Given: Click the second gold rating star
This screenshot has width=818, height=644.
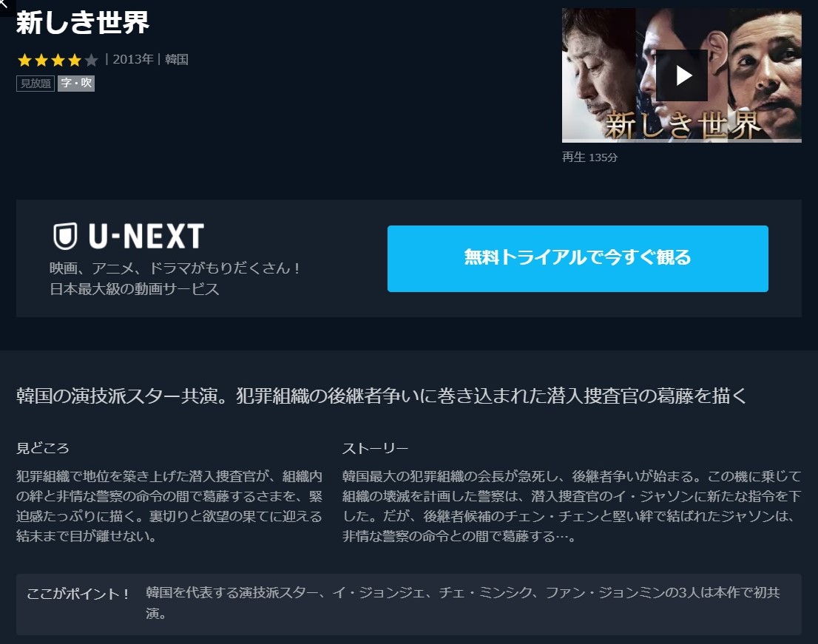Looking at the screenshot, I should coord(41,60).
